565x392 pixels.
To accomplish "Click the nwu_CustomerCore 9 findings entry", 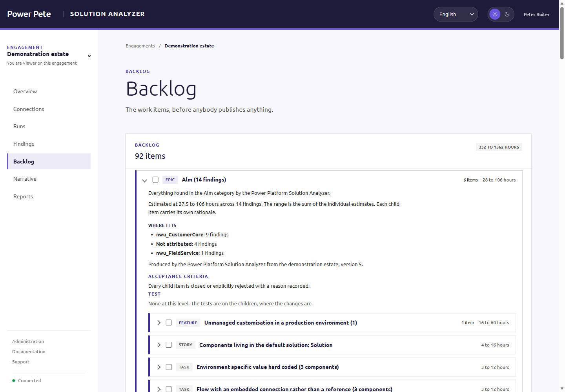I will click(x=192, y=235).
